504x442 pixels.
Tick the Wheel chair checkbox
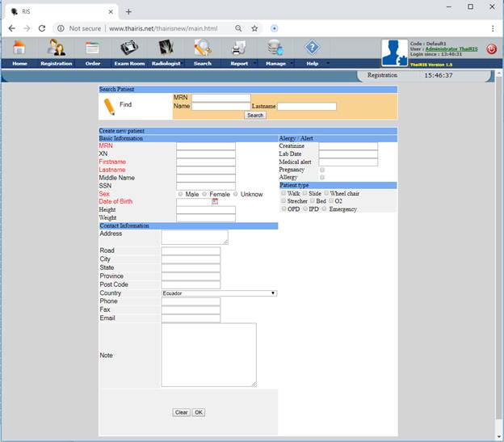[x=326, y=193]
